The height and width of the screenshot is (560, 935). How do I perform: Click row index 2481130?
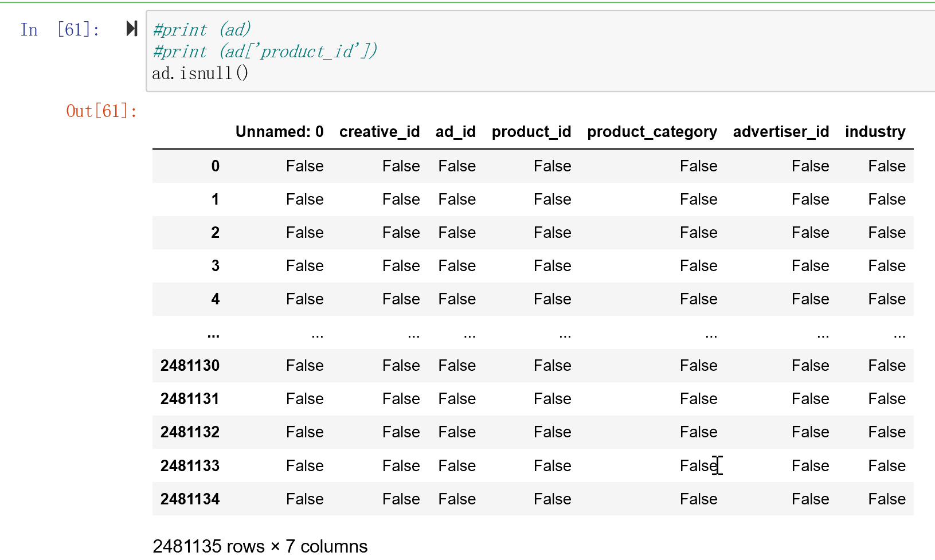[x=190, y=366]
